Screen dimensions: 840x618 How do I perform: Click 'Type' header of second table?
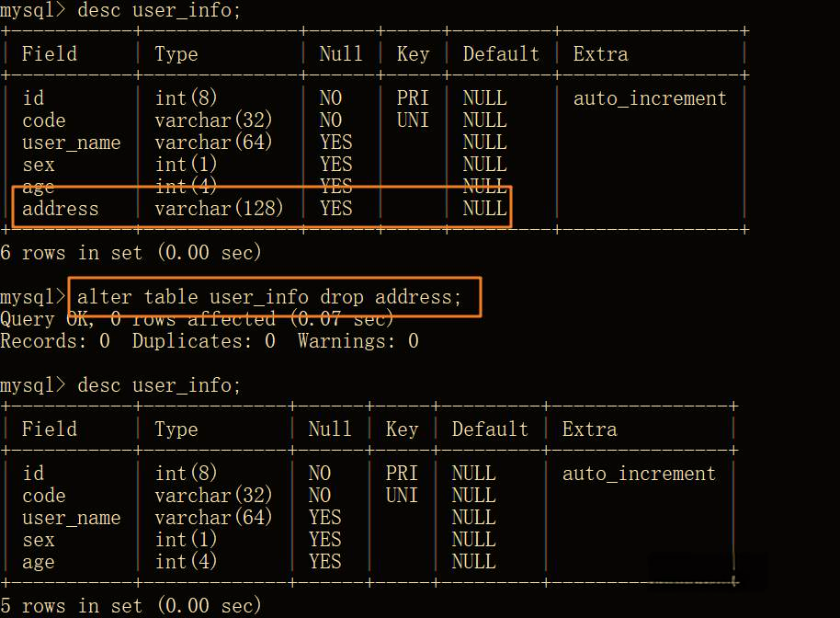pyautogui.click(x=176, y=429)
